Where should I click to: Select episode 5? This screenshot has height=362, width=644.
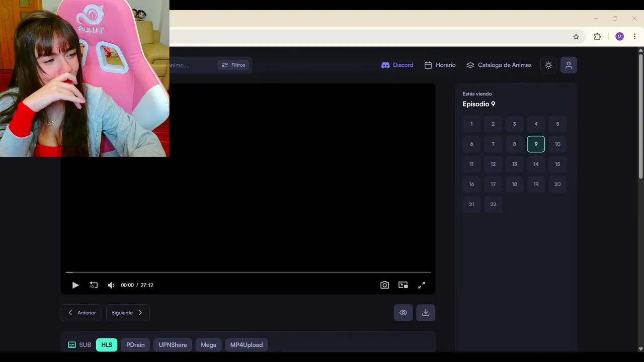point(557,124)
